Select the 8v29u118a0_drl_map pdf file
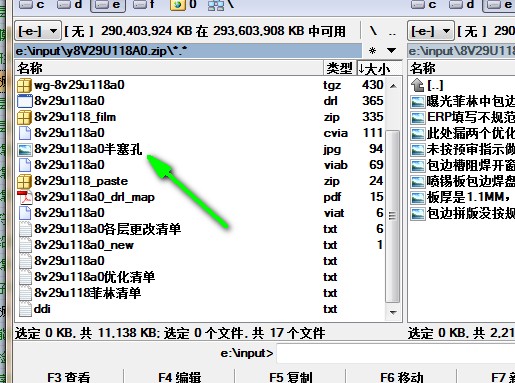The width and height of the screenshot is (515, 383). pyautogui.click(x=94, y=197)
